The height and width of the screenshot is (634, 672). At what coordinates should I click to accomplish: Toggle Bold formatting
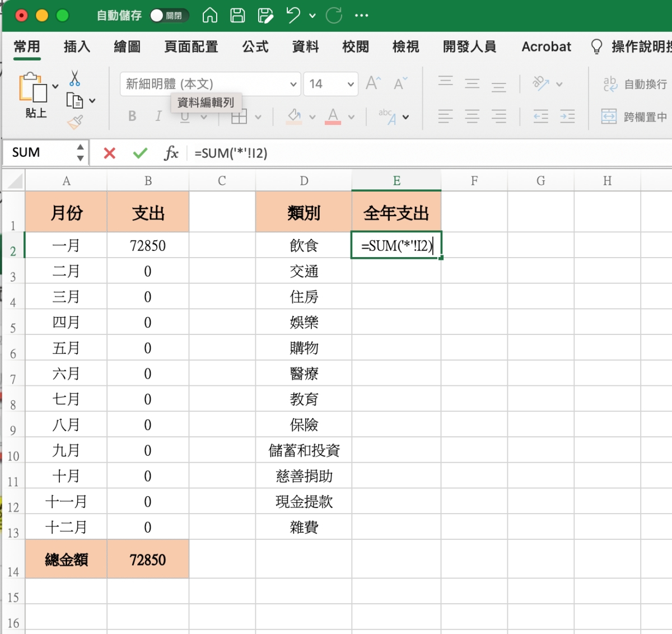pyautogui.click(x=132, y=116)
